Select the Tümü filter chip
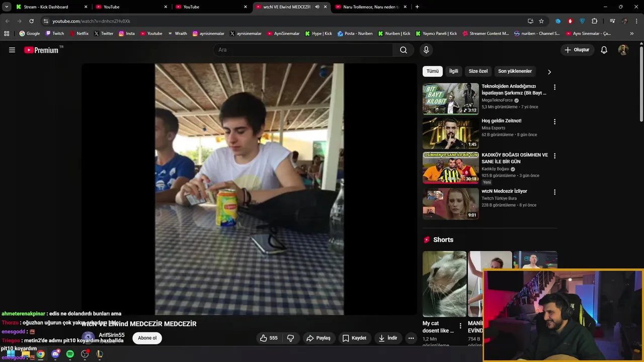 [433, 71]
